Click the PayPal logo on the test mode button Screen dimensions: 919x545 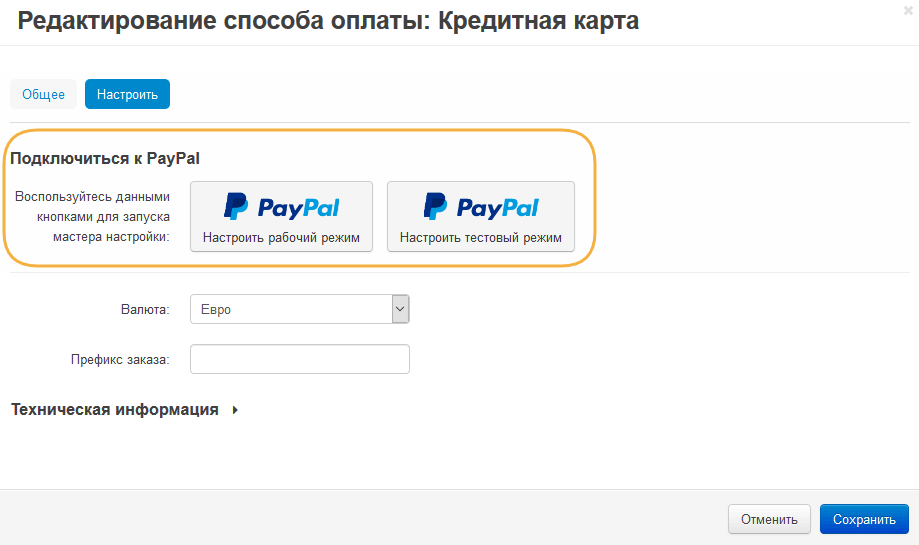(481, 207)
